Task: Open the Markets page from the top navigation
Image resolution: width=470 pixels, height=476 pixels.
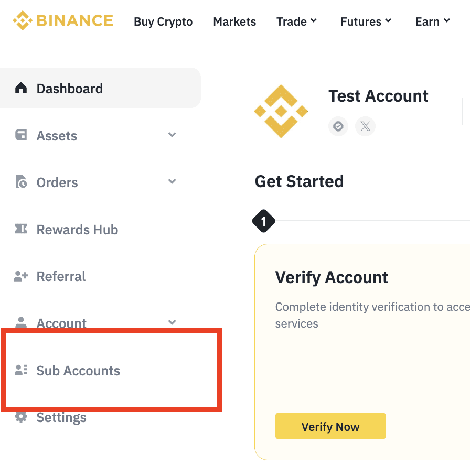Action: (234, 22)
